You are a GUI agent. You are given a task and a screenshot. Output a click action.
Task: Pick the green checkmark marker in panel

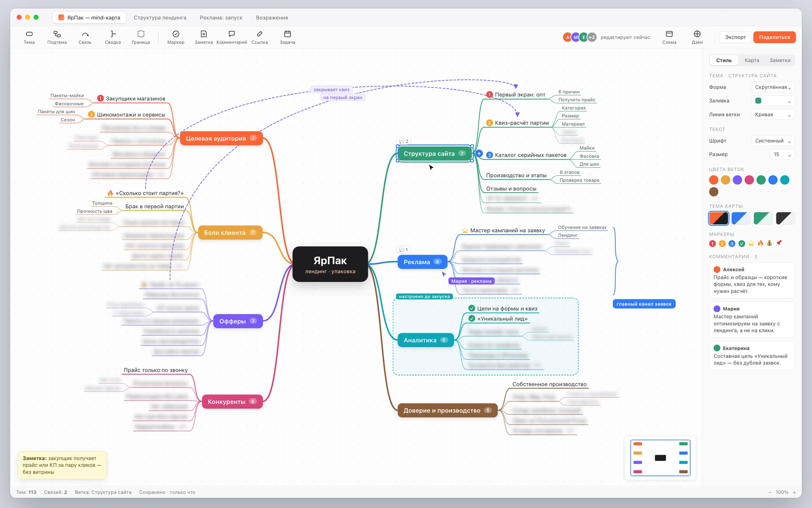tap(742, 243)
